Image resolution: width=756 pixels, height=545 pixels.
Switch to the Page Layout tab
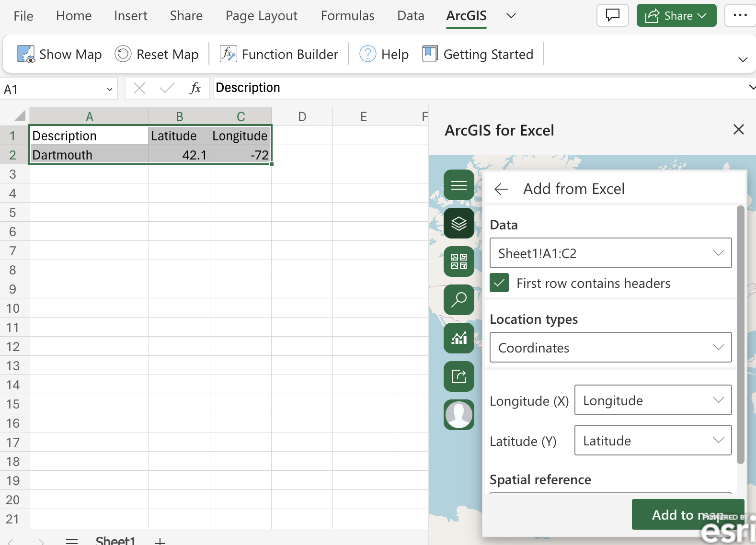point(262,16)
